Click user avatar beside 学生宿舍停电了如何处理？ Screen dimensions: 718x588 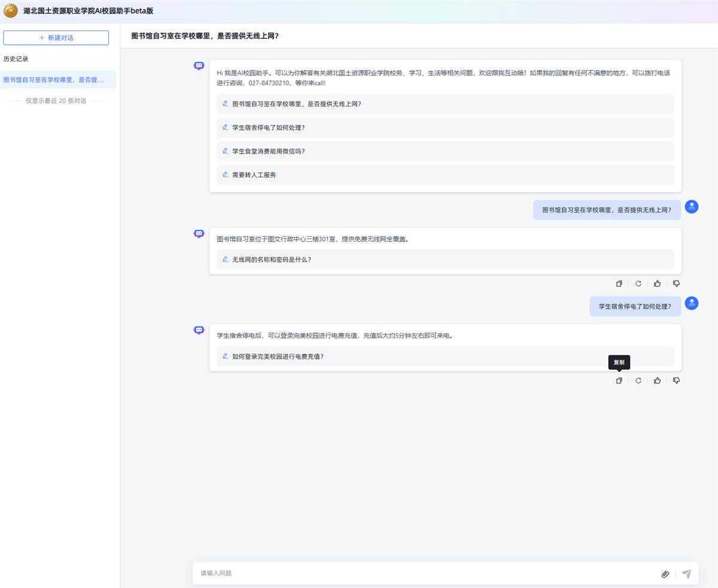(692, 303)
